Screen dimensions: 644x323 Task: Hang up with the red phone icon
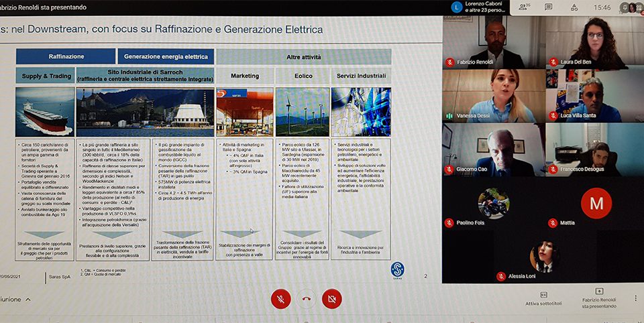click(306, 298)
